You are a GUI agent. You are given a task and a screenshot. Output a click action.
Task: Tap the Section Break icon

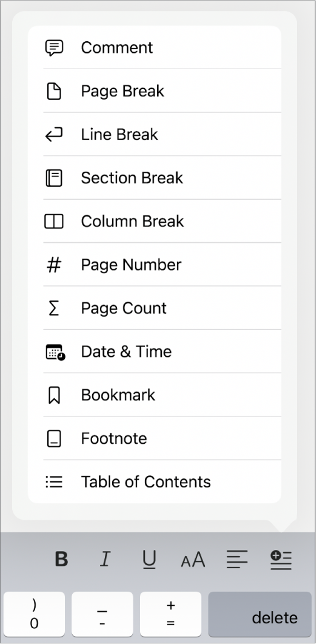(x=54, y=178)
